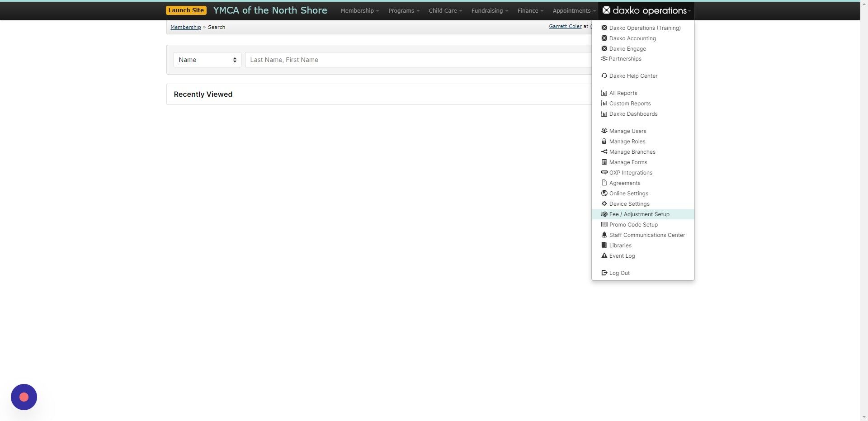
Task: Click the Agreements page icon
Action: tap(604, 183)
